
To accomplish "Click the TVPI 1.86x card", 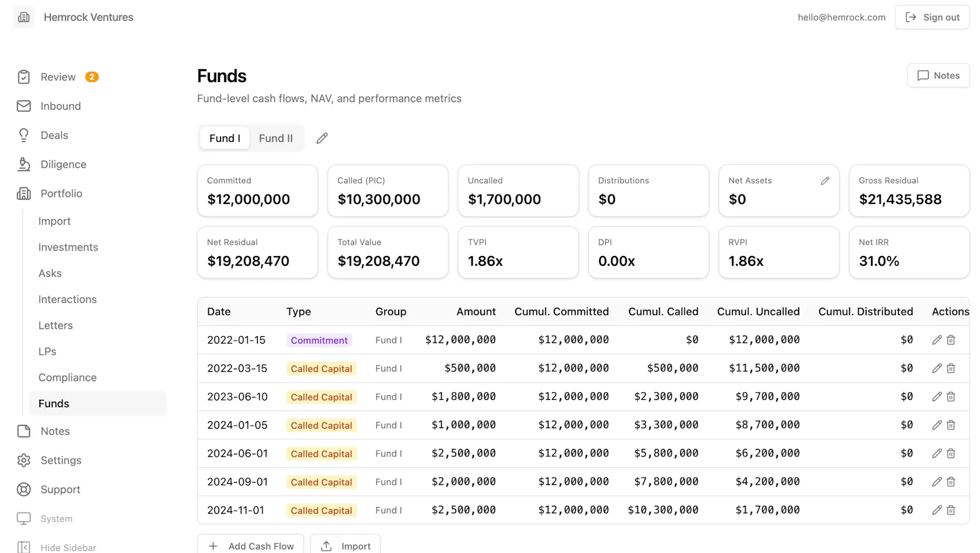I will pyautogui.click(x=518, y=252).
